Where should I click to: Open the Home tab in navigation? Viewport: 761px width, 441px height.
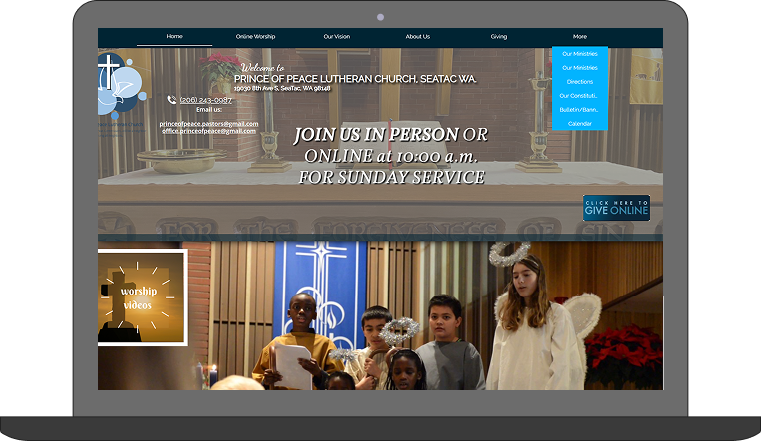174,37
